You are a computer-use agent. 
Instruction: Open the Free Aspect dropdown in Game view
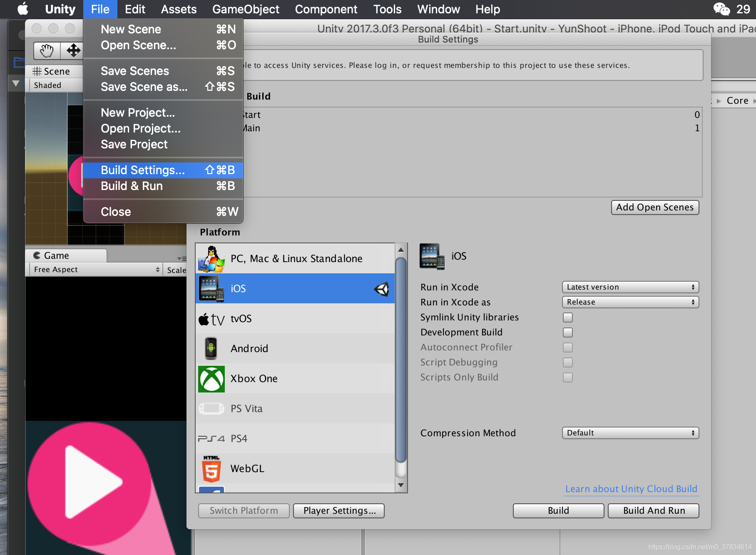96,270
